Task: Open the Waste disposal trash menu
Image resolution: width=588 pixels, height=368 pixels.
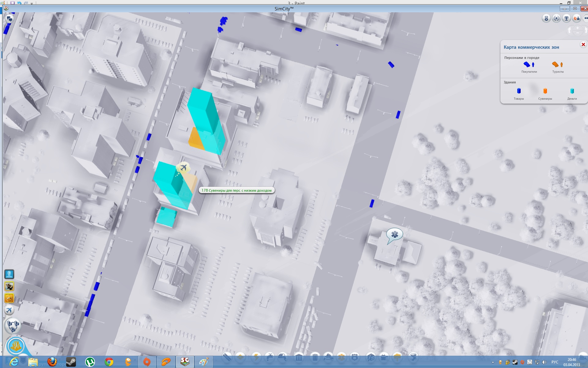Action: (315, 357)
